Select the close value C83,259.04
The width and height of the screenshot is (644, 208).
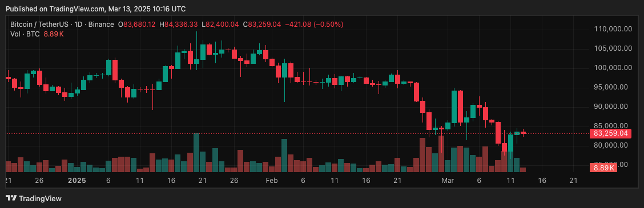262,25
